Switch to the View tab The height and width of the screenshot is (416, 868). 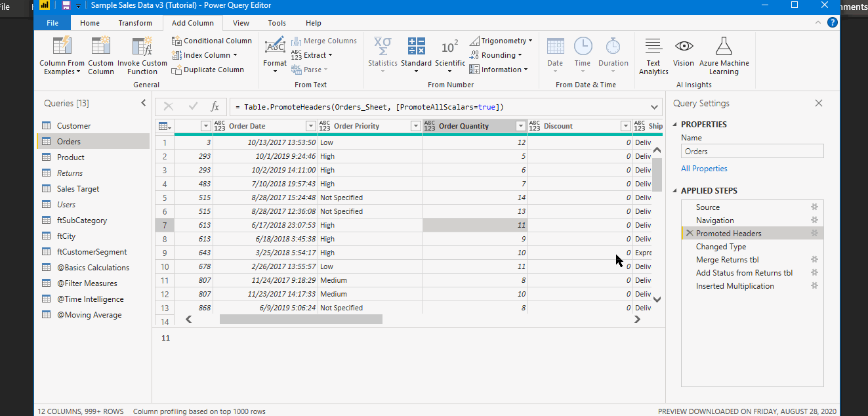(241, 23)
